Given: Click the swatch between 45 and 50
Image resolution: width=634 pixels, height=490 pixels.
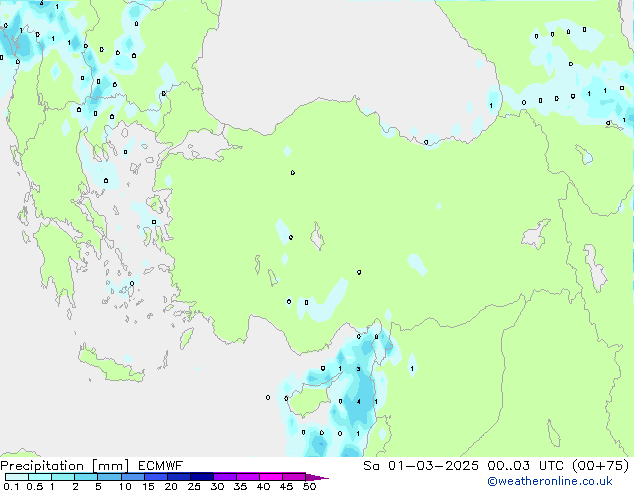Looking at the screenshot, I should click(x=294, y=477).
